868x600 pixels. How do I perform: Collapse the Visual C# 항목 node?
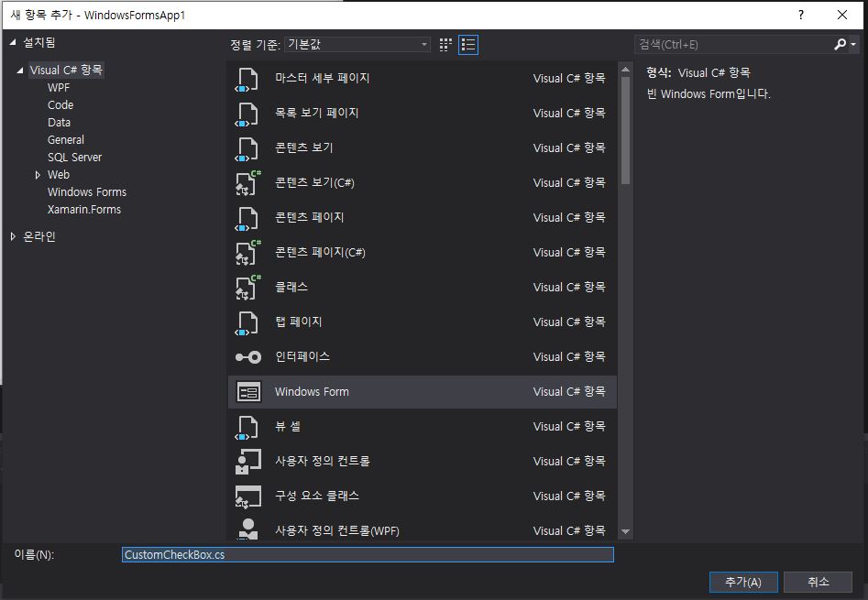(x=20, y=71)
